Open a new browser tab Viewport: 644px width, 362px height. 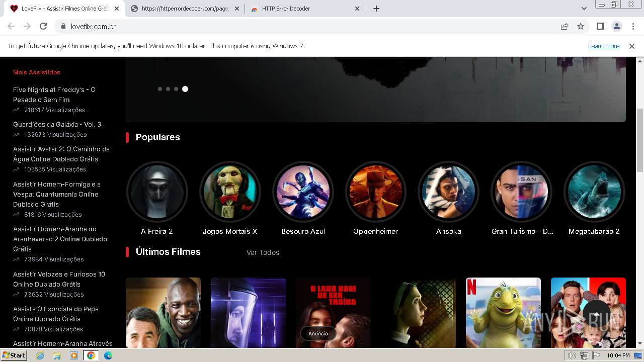pos(376,9)
